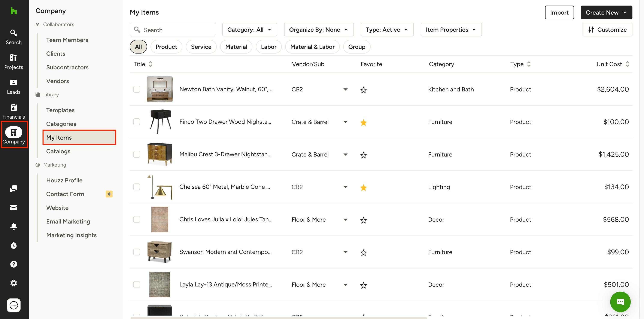Click the Houzz logo icon

13,11
